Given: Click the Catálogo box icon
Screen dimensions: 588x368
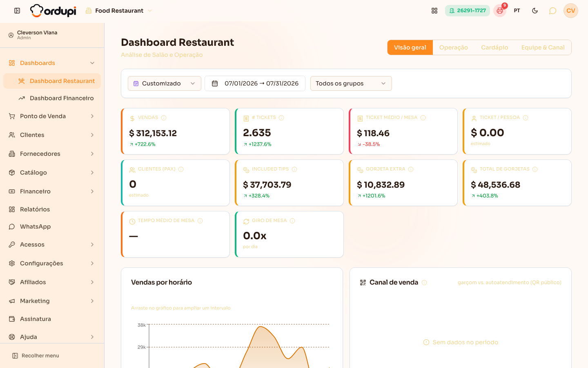Looking at the screenshot, I should (12, 173).
